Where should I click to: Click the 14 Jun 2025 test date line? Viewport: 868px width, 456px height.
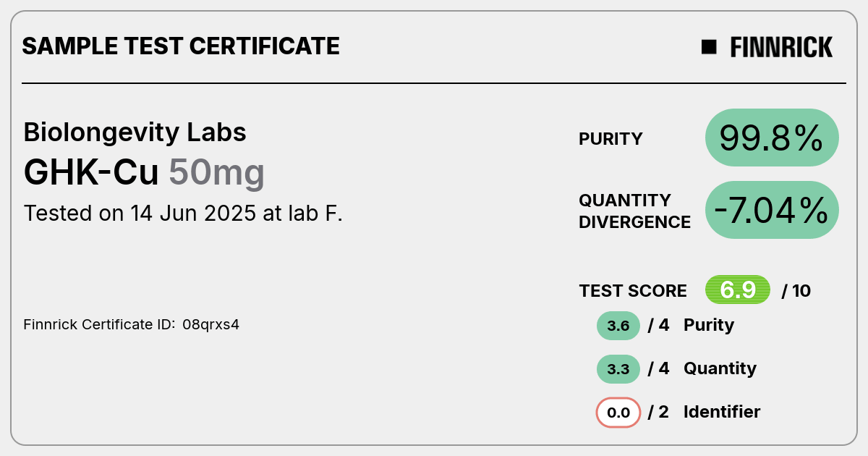183,214
